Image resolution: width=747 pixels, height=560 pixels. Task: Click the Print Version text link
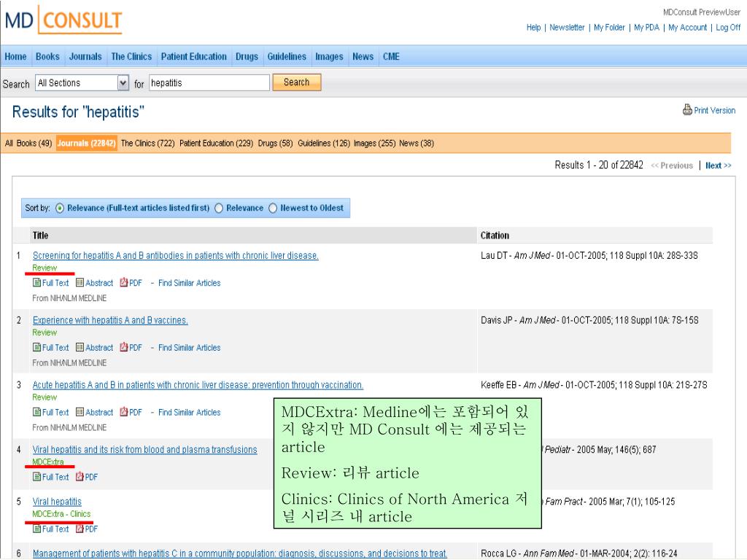715,111
